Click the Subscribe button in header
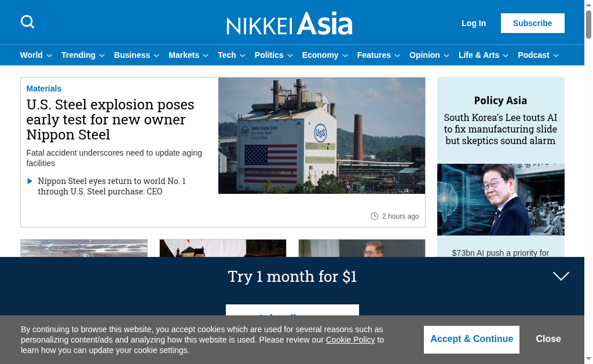The height and width of the screenshot is (364, 593). click(x=533, y=23)
